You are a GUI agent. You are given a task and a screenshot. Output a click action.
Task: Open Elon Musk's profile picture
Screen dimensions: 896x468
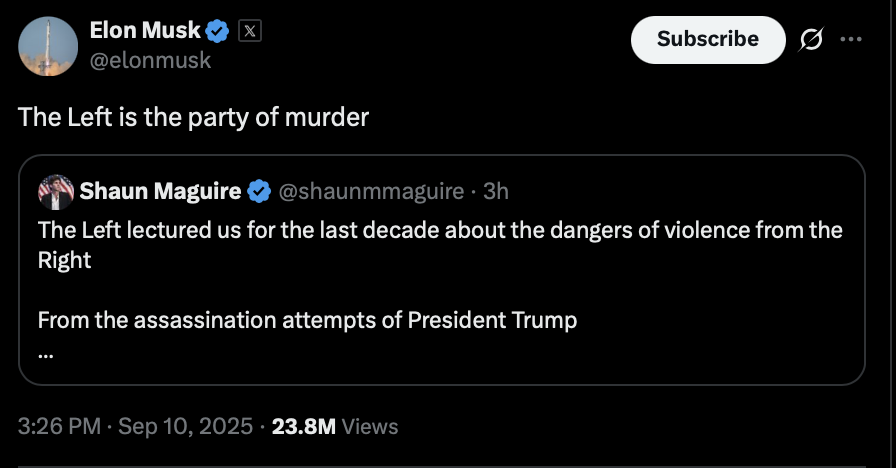point(48,47)
